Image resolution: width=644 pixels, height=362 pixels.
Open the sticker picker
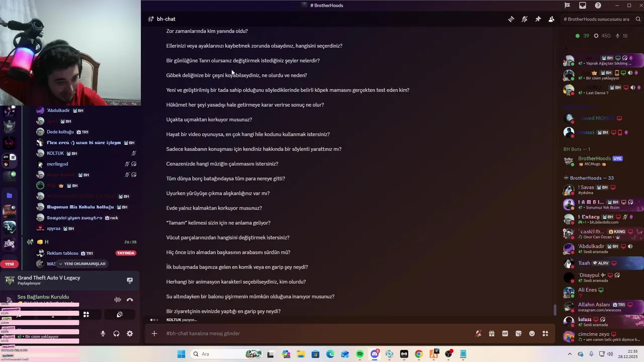pyautogui.click(x=518, y=333)
